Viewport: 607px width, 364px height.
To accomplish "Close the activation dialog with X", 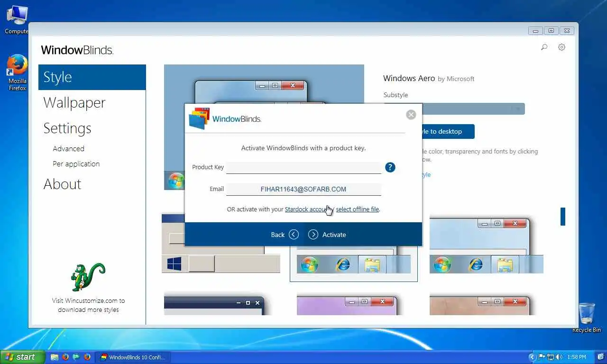I will pyautogui.click(x=411, y=115).
